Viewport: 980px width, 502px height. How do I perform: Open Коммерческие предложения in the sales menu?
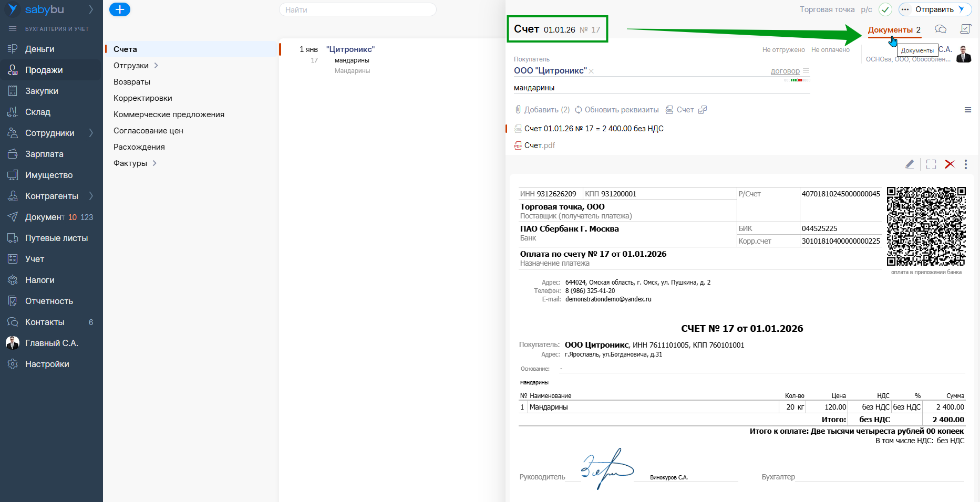pos(169,114)
